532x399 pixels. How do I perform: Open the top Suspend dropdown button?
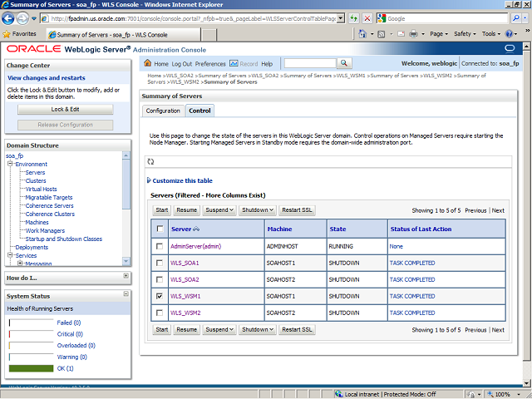click(219, 210)
